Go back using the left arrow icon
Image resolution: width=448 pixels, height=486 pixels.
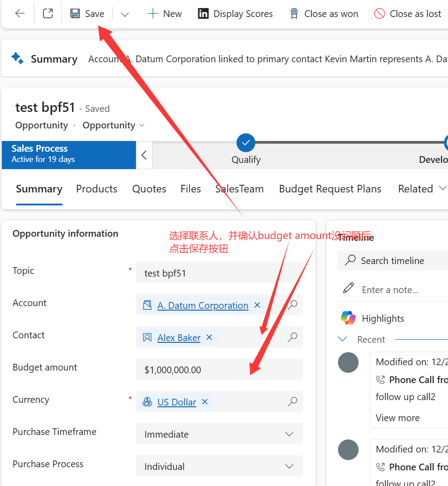point(20,13)
